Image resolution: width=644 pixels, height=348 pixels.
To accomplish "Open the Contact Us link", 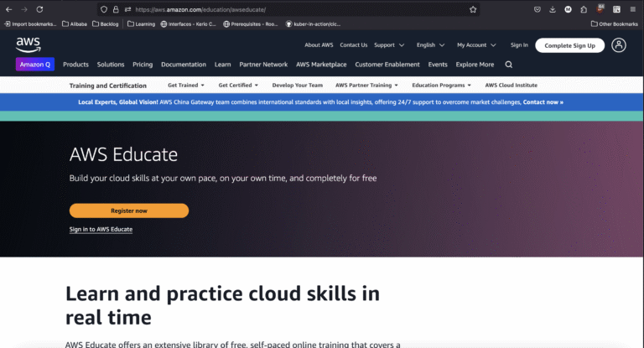I will point(354,45).
